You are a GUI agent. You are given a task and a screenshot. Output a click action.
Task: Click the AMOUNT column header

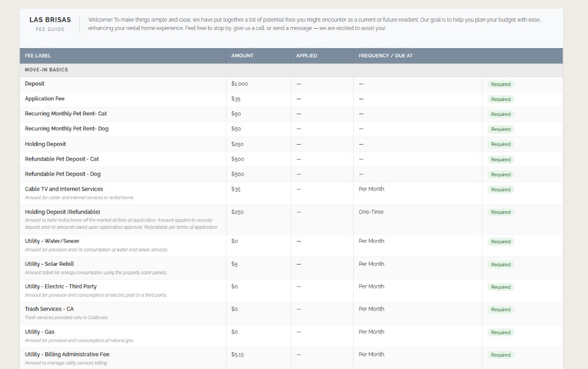[242, 56]
